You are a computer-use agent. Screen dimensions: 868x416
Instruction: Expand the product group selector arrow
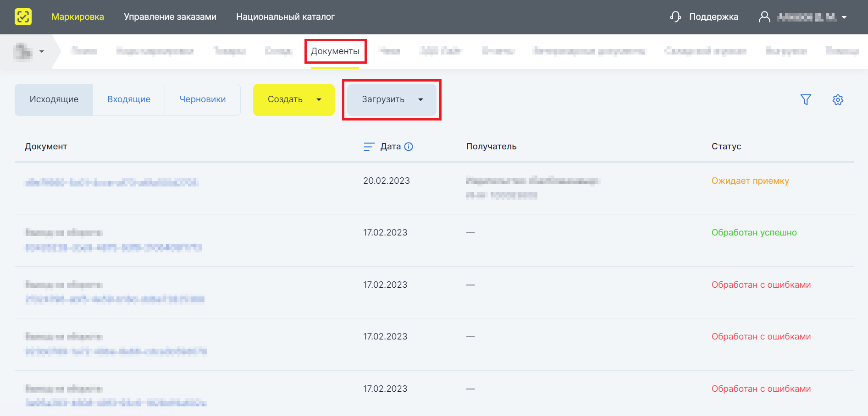pyautogui.click(x=42, y=51)
